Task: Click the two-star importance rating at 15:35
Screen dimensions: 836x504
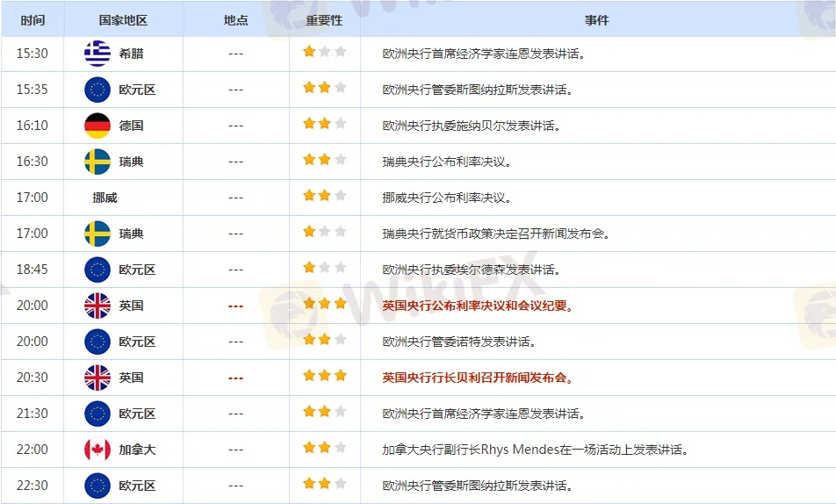Action: coord(325,88)
